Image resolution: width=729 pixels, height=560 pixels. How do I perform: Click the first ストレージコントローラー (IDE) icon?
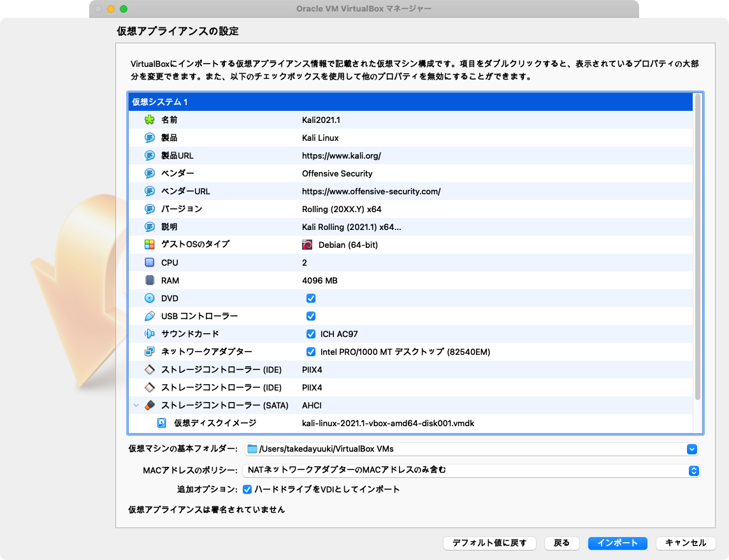point(149,370)
